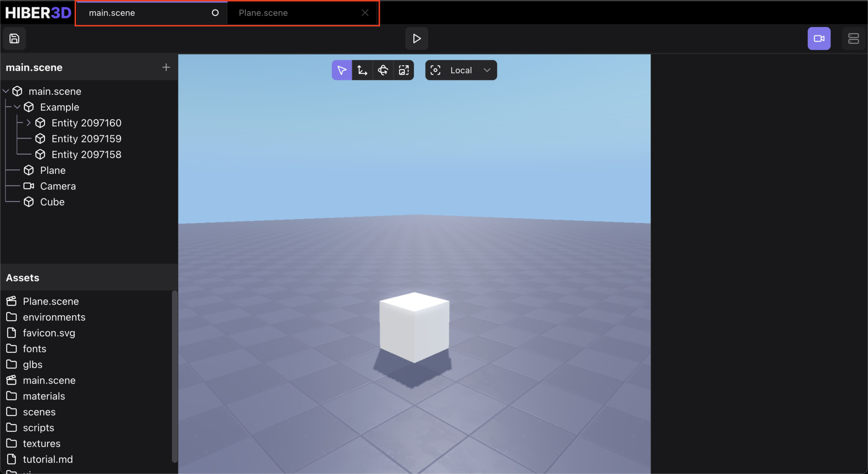This screenshot has height=474, width=868.
Task: Toggle the camera view button
Action: 819,38
